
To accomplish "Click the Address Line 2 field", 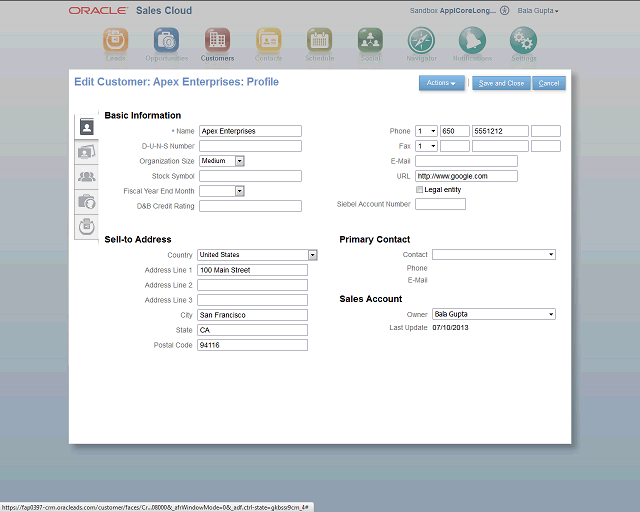I will tap(252, 285).
